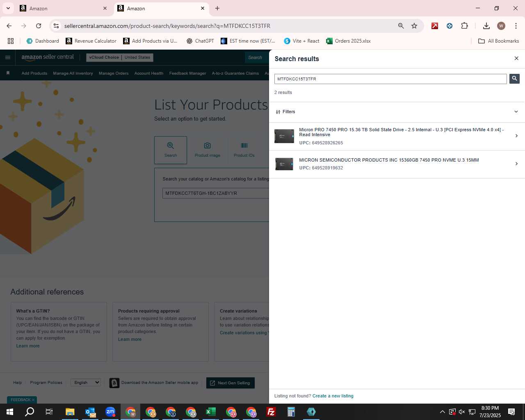Click the results panel search field MTFDKCC15T3TFR

[390, 79]
